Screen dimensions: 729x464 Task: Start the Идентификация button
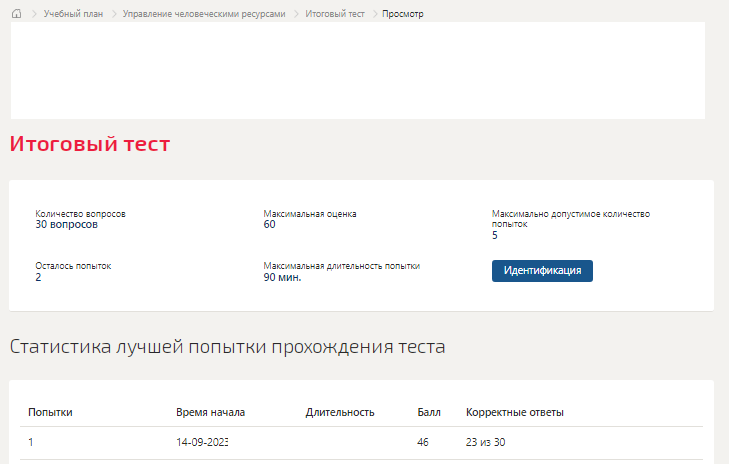click(x=542, y=271)
